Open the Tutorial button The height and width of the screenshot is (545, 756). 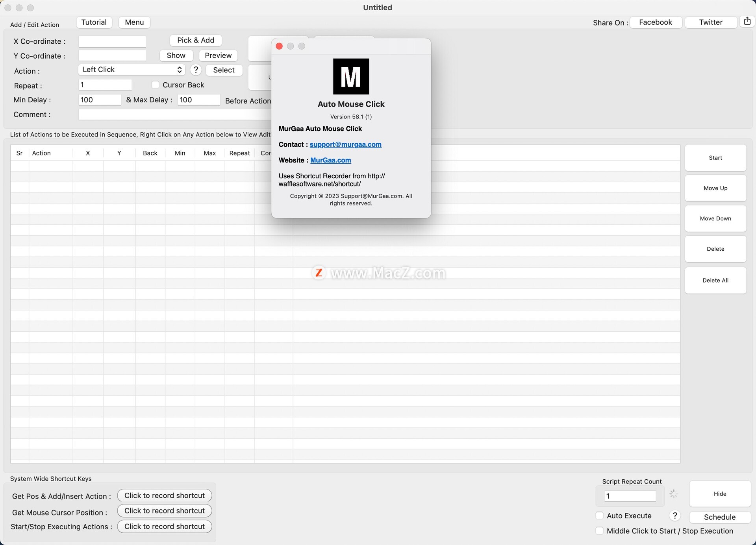coord(94,22)
